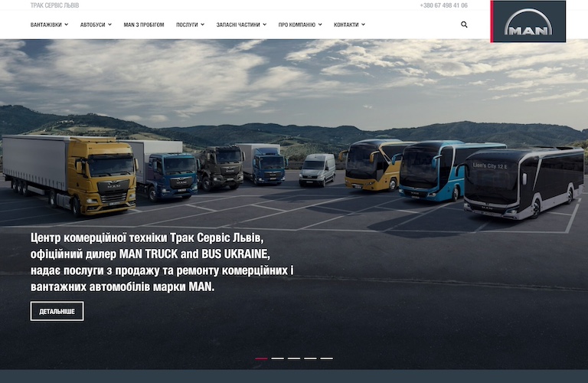This screenshot has height=383, width=588.
Task: Click the MAN logo
Action: (528, 21)
